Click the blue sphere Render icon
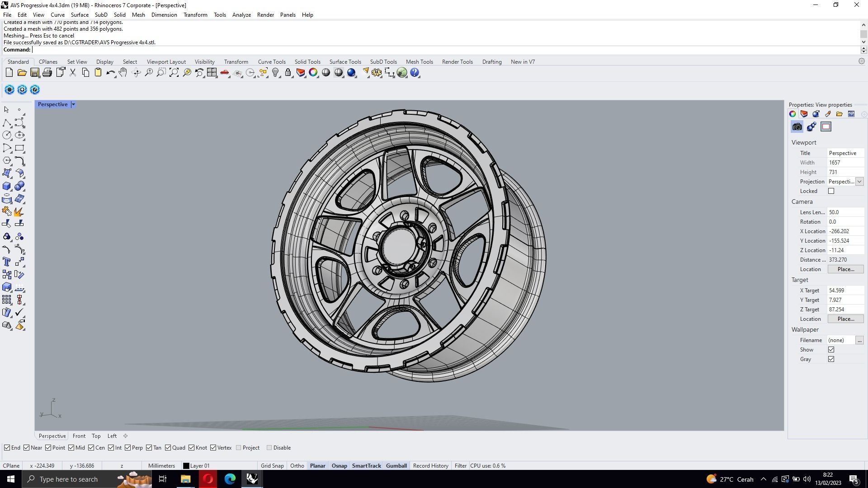This screenshot has height=488, width=868. click(x=351, y=73)
